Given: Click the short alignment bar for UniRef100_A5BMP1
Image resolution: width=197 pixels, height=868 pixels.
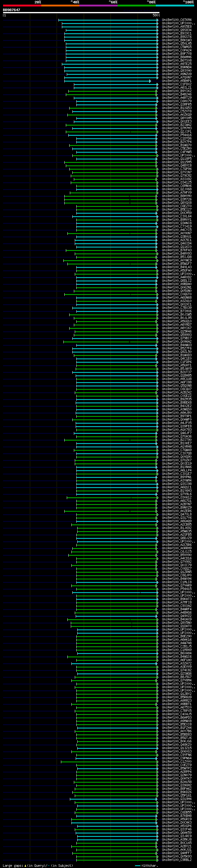Looking at the screenshot, I should point(108,81).
